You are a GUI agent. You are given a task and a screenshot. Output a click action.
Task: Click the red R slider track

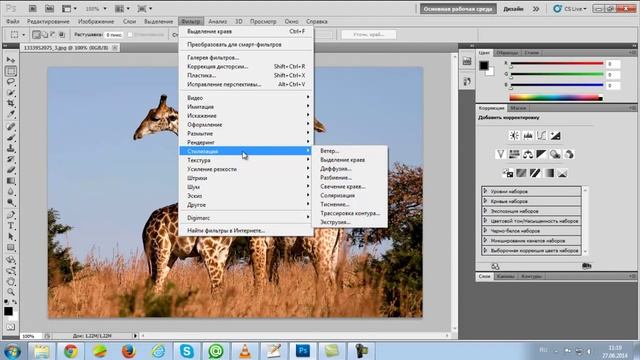coord(557,63)
